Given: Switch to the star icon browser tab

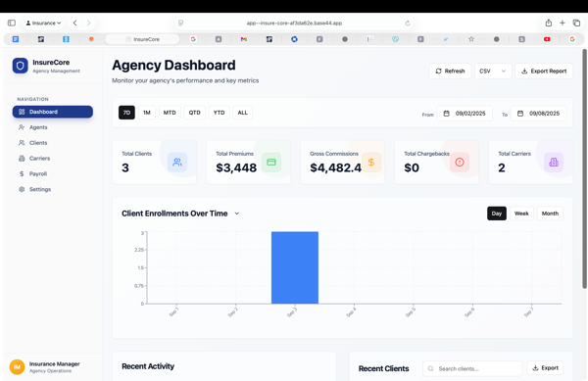Looking at the screenshot, I should pyautogui.click(x=471, y=39).
